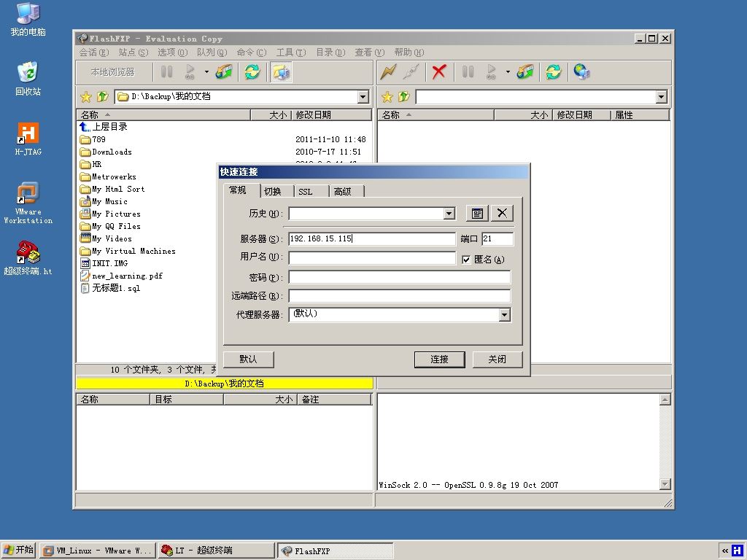747x560 pixels.
Task: Click remote pane up-folder icon
Action: click(x=404, y=97)
